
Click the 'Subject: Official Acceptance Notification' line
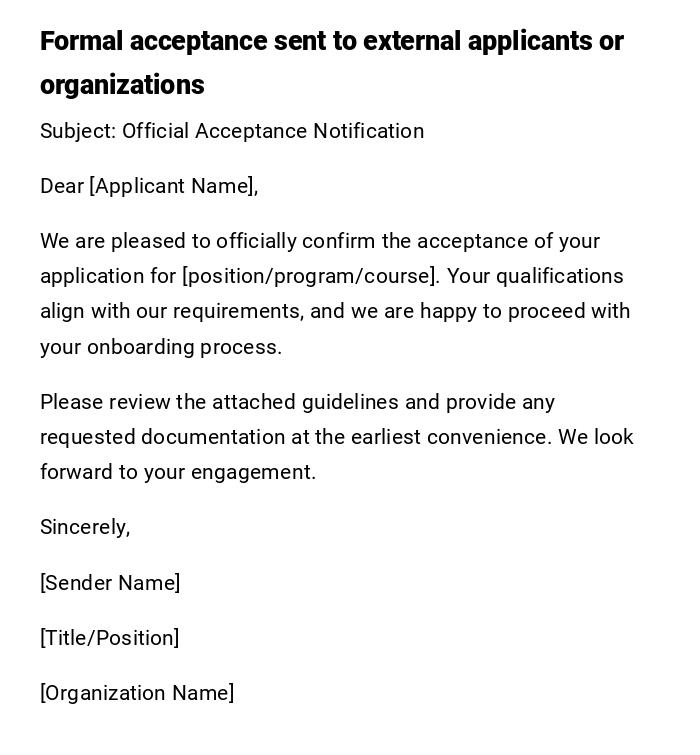point(232,131)
